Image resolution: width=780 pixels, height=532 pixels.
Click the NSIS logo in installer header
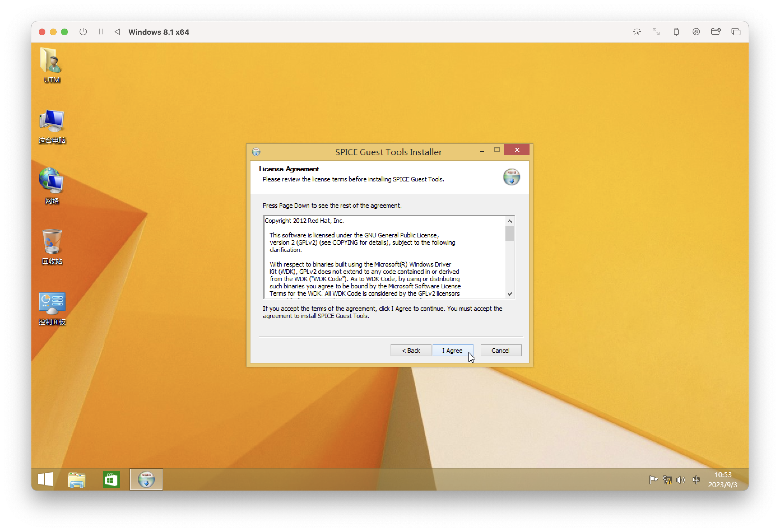511,177
